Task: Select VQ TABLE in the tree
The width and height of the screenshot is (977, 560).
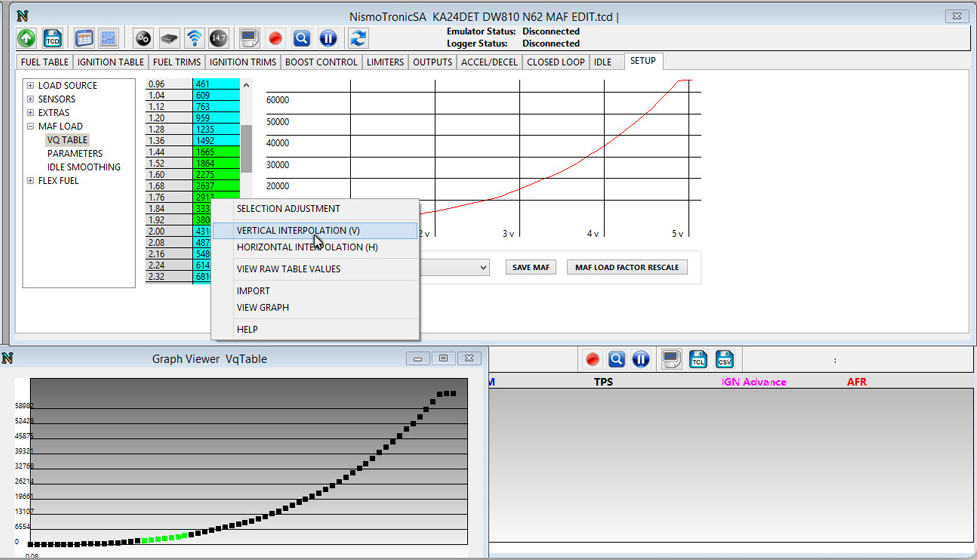Action: [x=67, y=140]
